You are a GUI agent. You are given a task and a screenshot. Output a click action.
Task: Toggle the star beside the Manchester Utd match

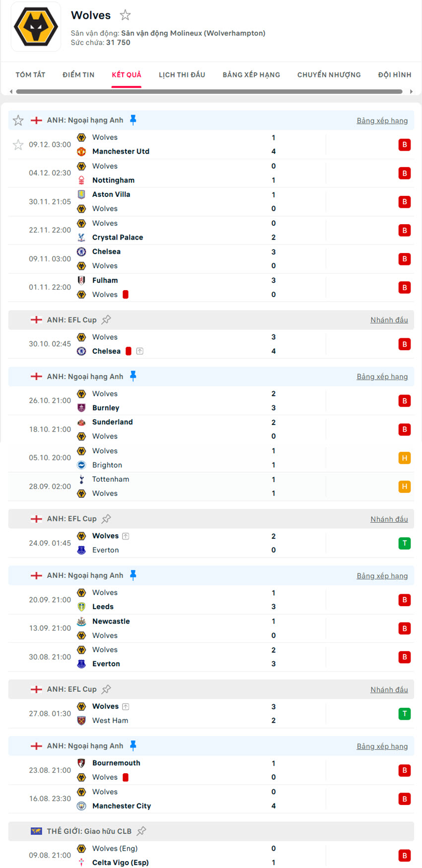tap(18, 145)
